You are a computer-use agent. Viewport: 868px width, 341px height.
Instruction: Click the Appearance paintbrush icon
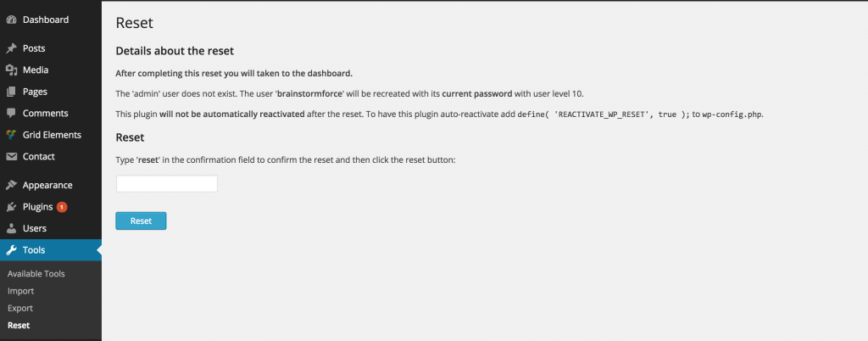(x=11, y=186)
